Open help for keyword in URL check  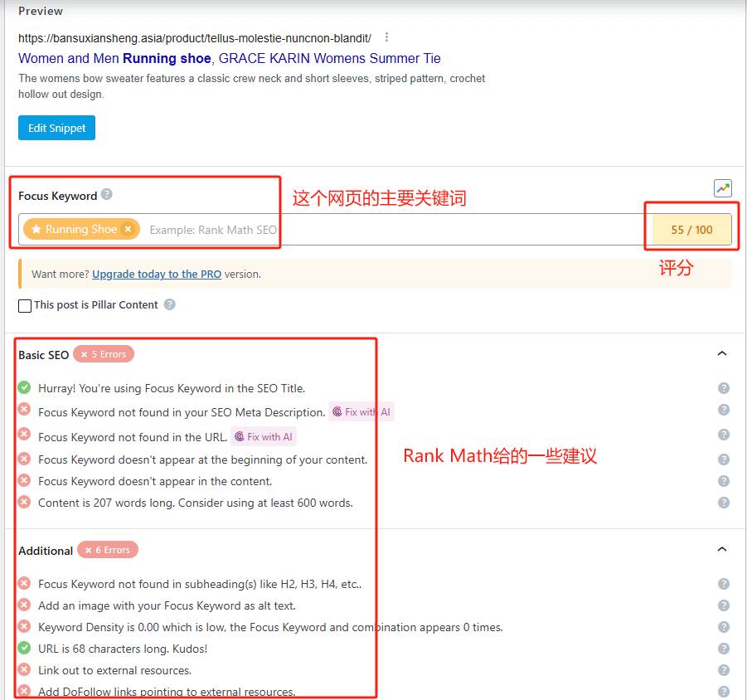pos(724,435)
